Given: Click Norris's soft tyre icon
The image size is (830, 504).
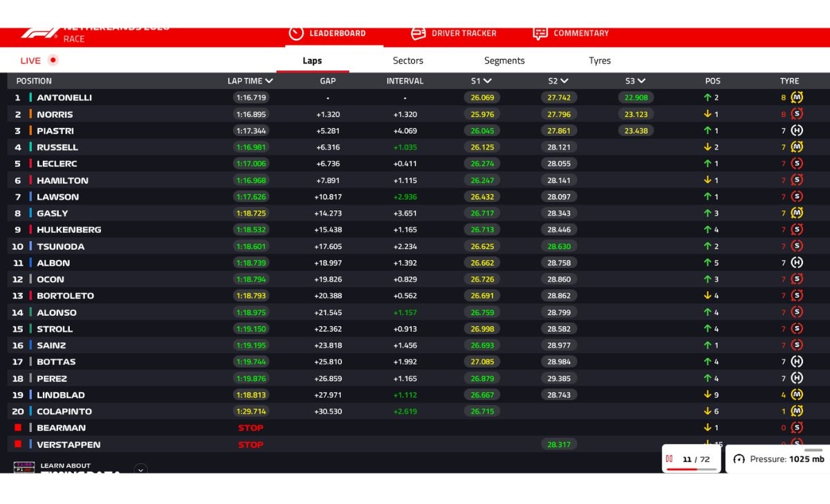Looking at the screenshot, I should click(797, 114).
